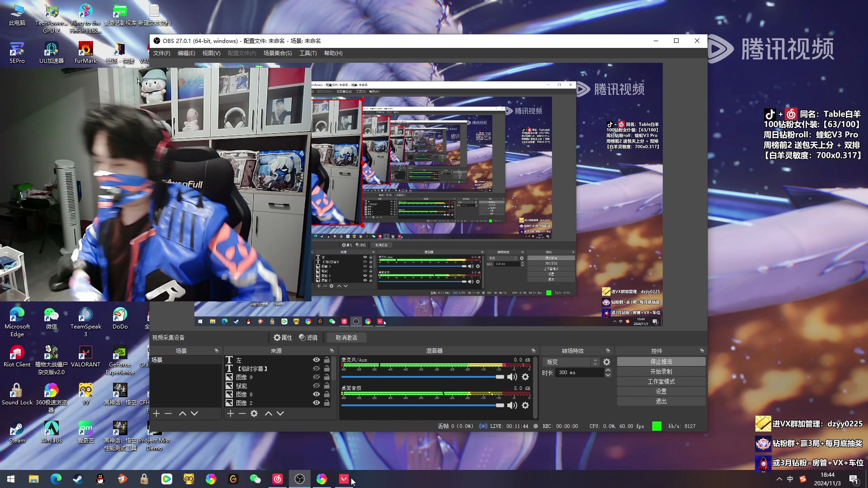Open the 工具(T) menu
868x488 pixels.
(x=308, y=53)
